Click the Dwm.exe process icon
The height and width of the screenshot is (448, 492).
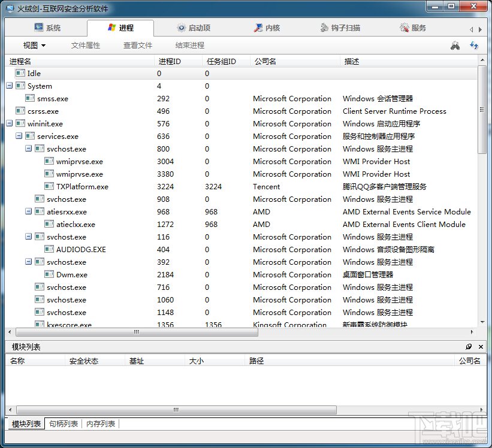pyautogui.click(x=49, y=274)
